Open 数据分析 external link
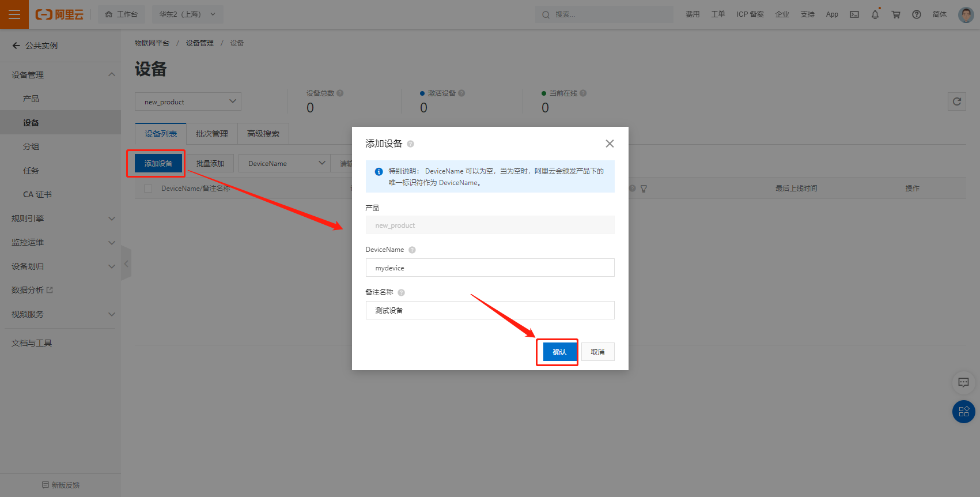 pyautogui.click(x=32, y=290)
